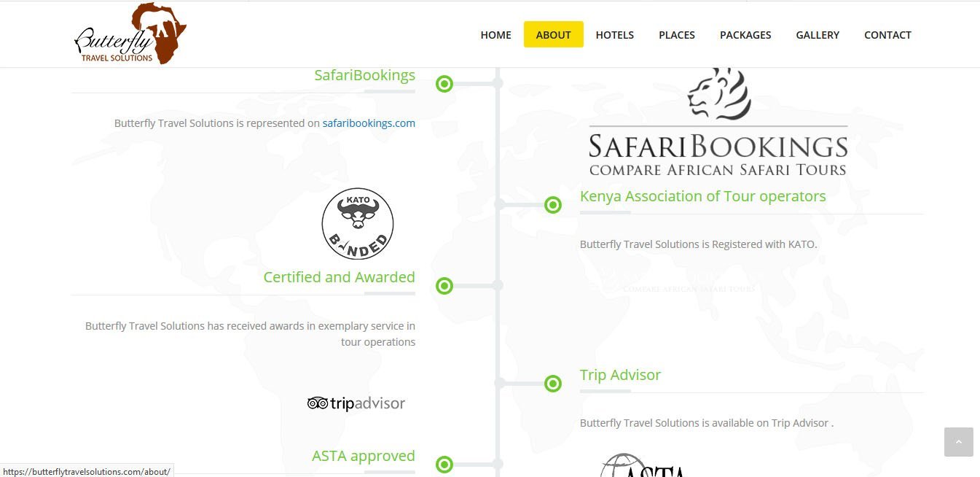Click the SafariBookings lion logo image
This screenshot has width=980, height=477.
718,122
